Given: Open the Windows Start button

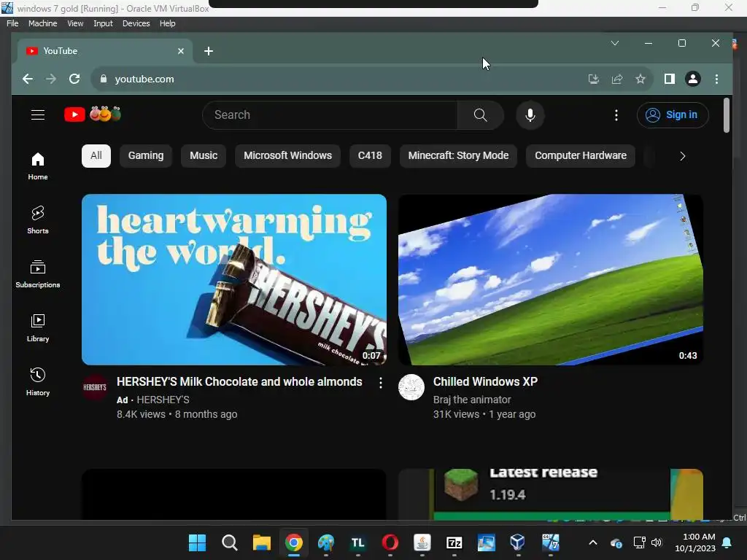Looking at the screenshot, I should coord(197,542).
